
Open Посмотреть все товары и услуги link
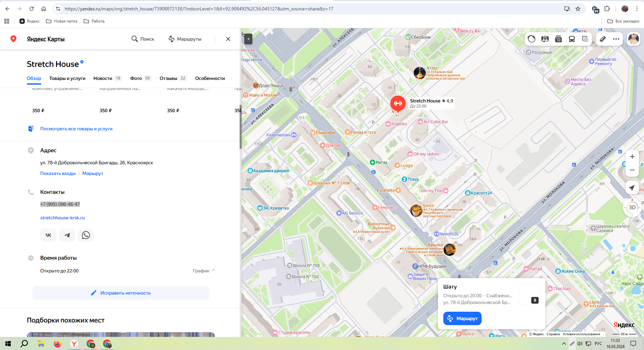76,129
